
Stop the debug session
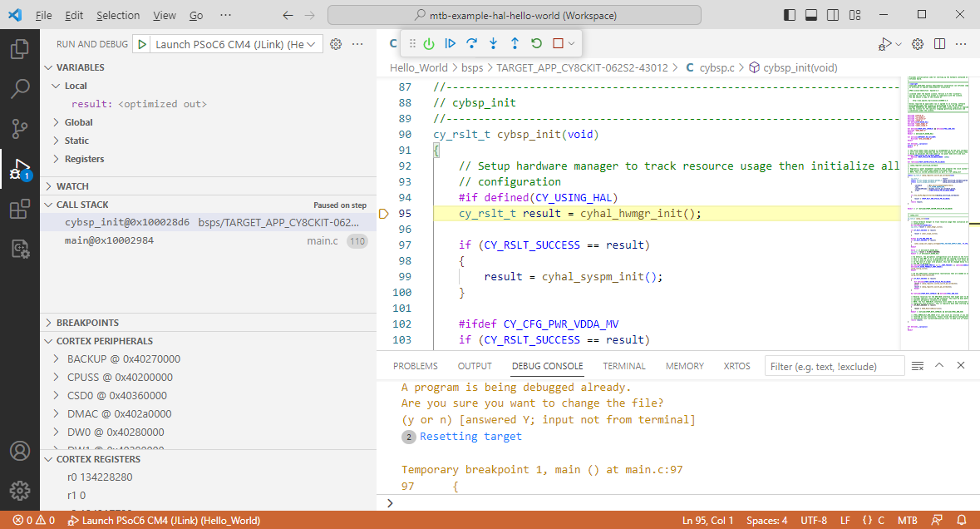[558, 43]
